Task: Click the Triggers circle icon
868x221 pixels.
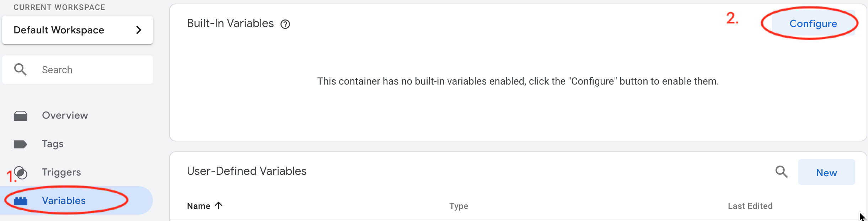Action: (x=21, y=173)
